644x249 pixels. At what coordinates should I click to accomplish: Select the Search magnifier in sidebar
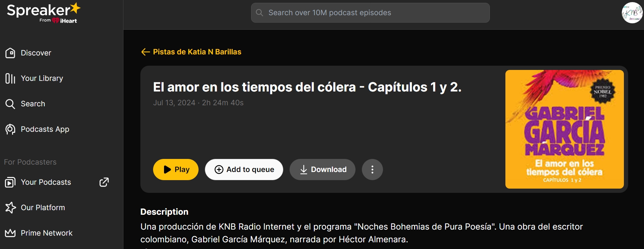click(x=10, y=104)
